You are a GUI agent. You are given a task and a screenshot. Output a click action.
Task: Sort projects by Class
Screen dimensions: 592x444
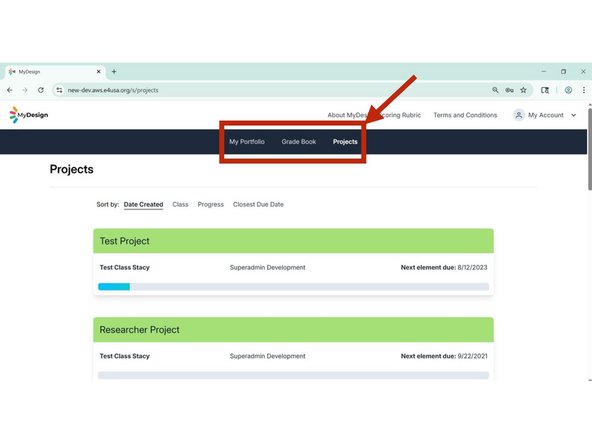point(180,205)
